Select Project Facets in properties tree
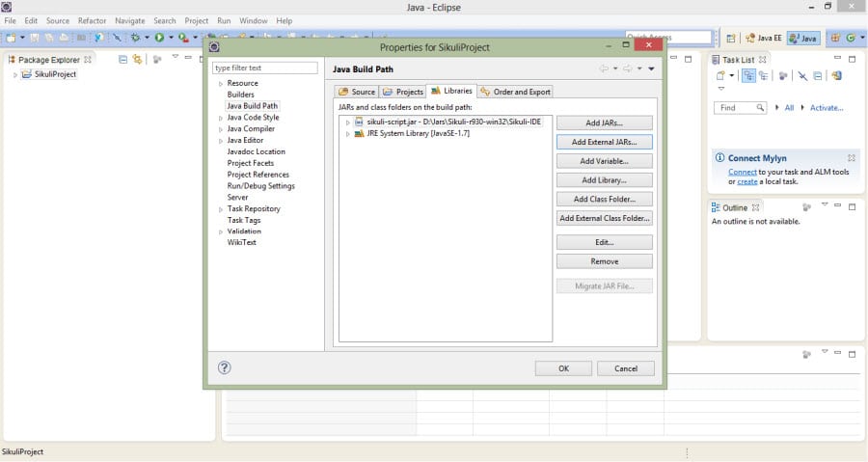 pos(250,163)
